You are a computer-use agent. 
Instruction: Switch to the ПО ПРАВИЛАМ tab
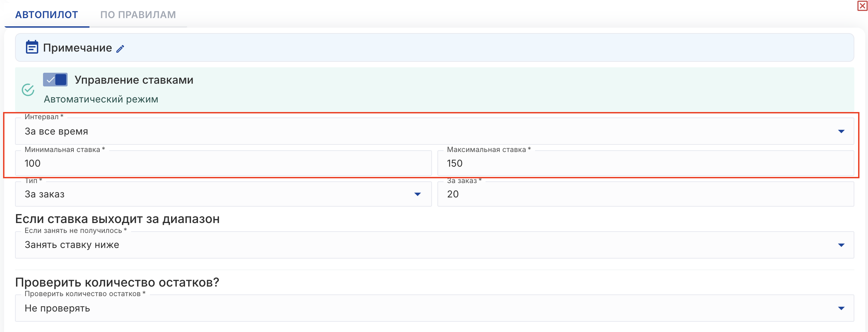(138, 15)
